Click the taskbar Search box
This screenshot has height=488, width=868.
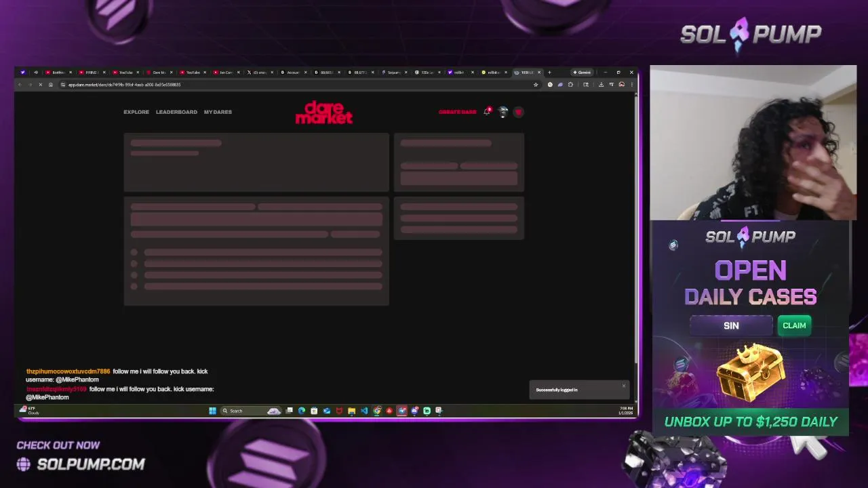coord(251,411)
